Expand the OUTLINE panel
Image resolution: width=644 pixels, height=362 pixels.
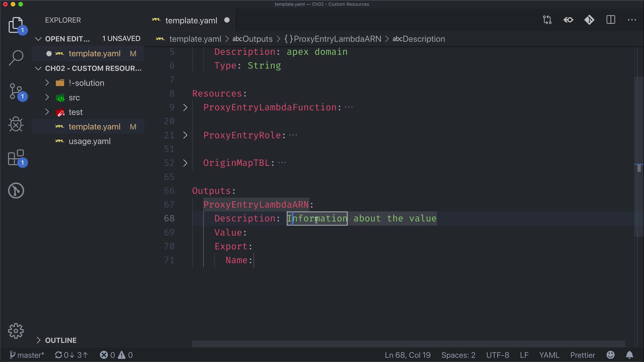[x=61, y=340]
